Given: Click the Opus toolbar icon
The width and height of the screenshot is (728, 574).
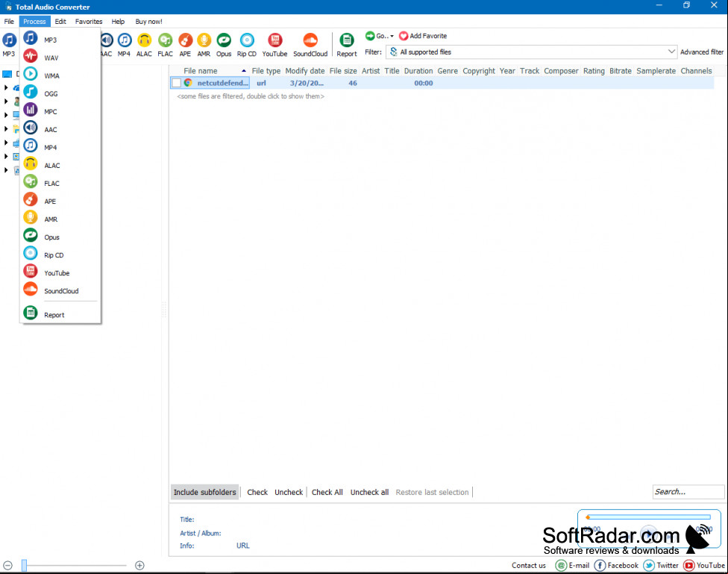Looking at the screenshot, I should pos(224,45).
